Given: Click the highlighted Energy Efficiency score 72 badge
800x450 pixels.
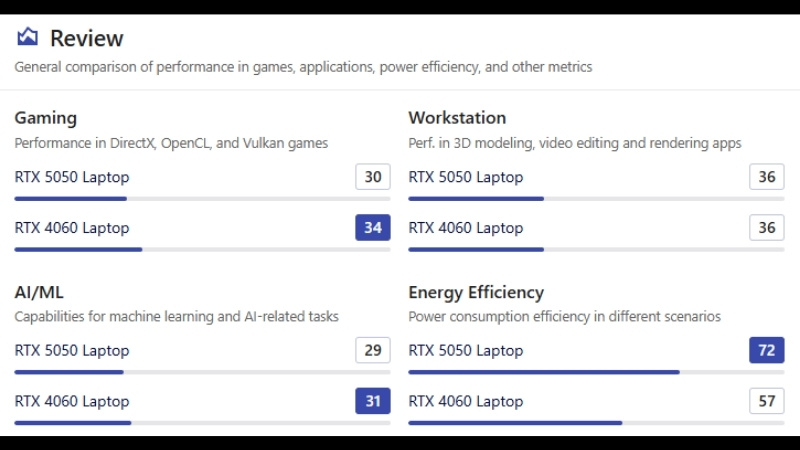Looking at the screenshot, I should click(767, 350).
